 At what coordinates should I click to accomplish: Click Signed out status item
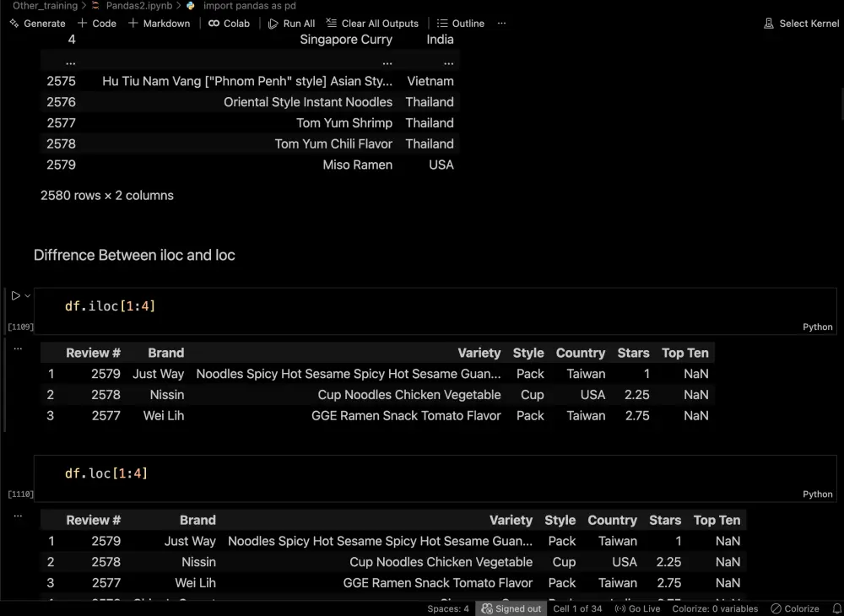pos(511,608)
